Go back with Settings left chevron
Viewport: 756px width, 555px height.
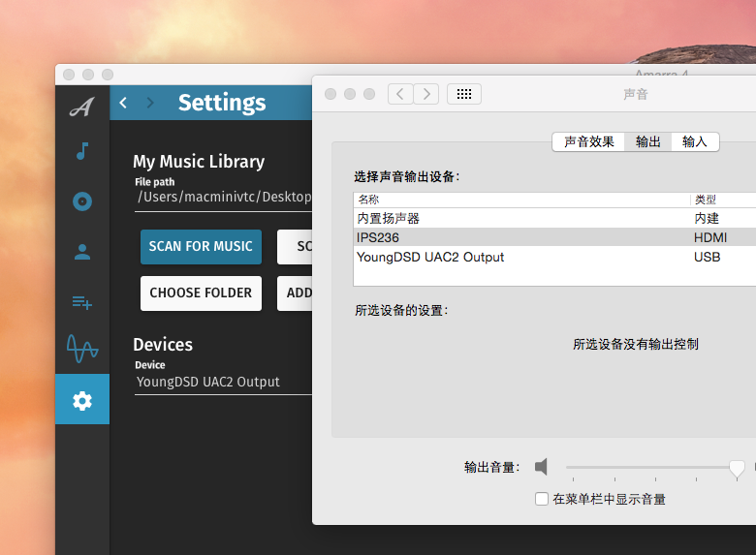tap(123, 103)
